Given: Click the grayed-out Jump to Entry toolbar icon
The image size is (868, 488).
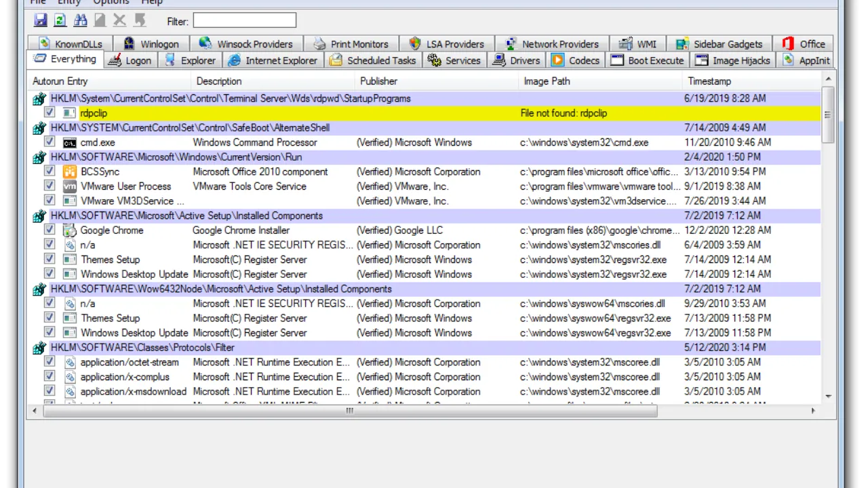Looking at the screenshot, I should (140, 20).
